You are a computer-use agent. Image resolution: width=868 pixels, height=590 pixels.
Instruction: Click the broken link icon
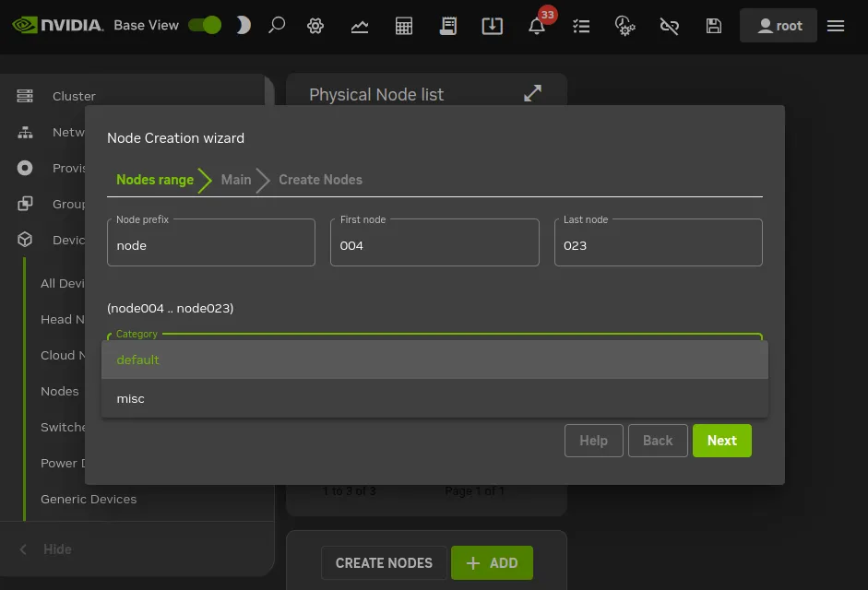coord(670,26)
